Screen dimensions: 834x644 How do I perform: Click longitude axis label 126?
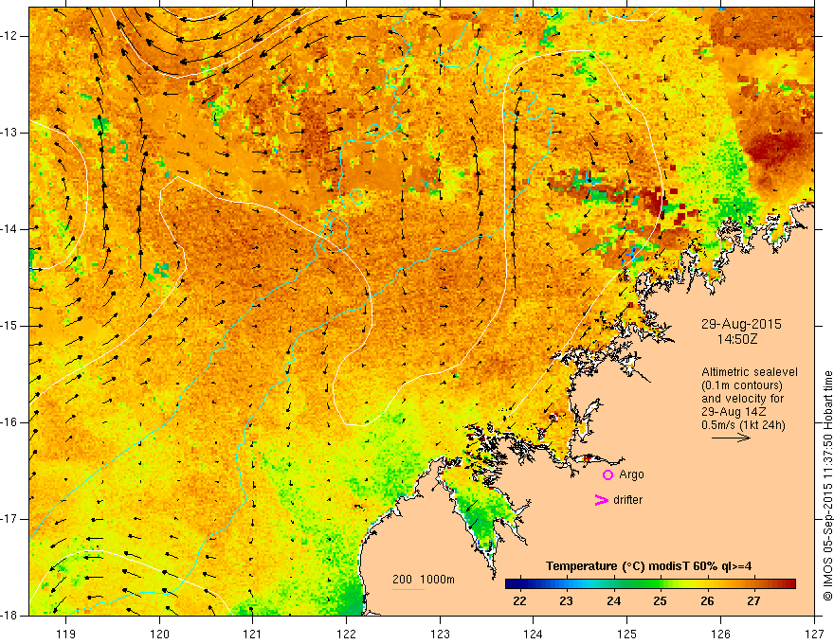(x=720, y=634)
